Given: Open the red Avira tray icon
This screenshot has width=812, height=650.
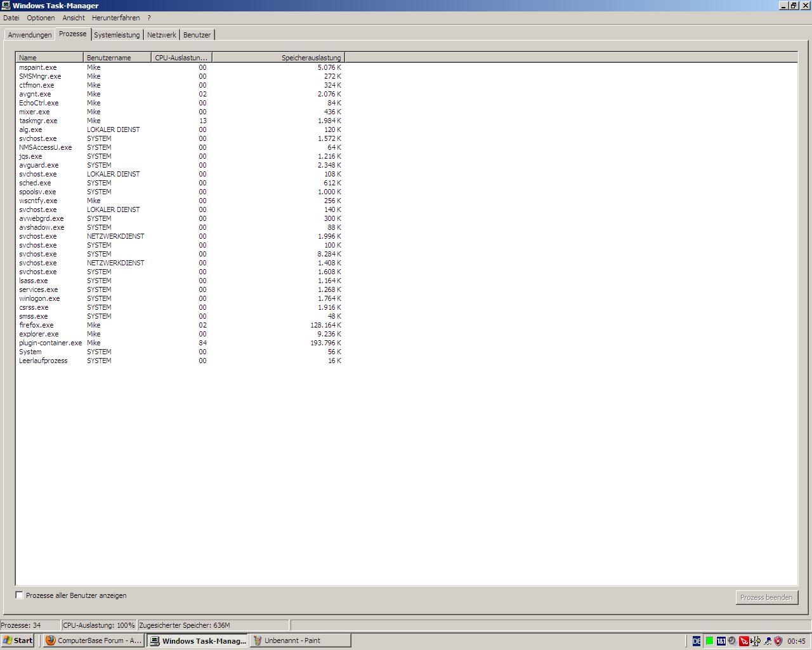Looking at the screenshot, I should click(x=743, y=641).
